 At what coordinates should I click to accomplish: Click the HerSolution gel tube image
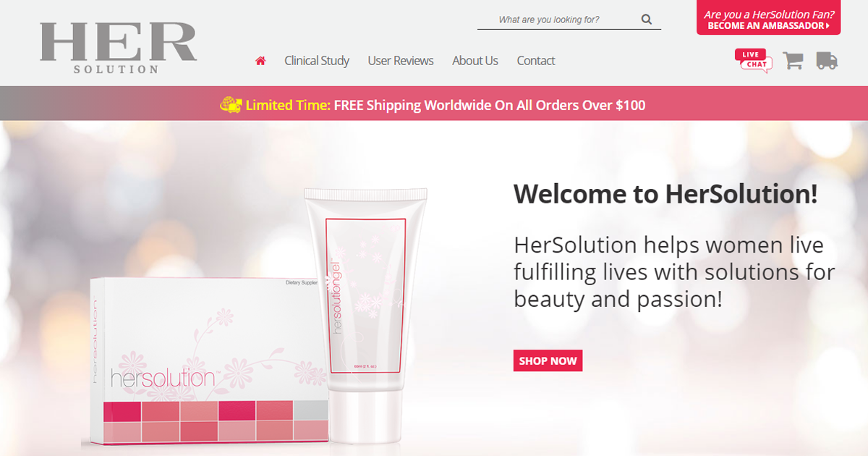coord(365,314)
